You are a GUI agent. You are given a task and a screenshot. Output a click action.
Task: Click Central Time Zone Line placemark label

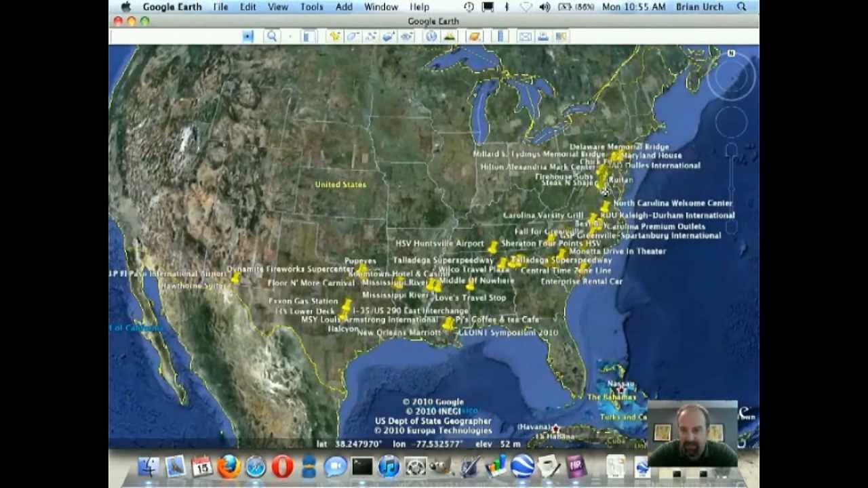coord(566,270)
